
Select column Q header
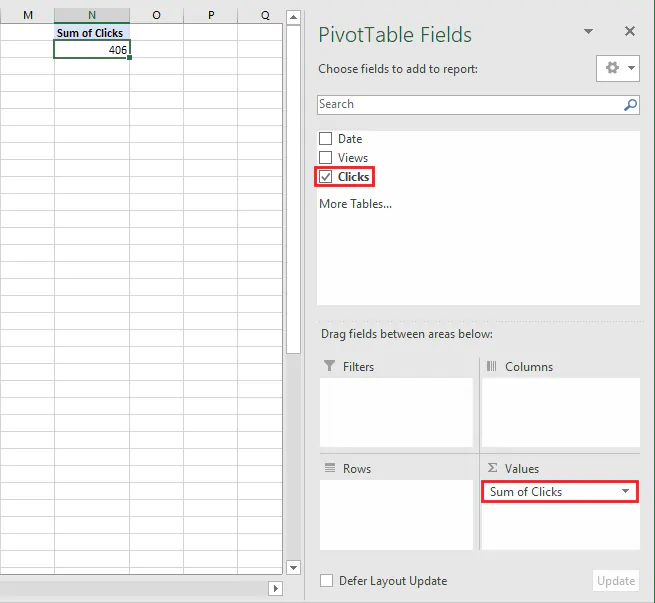261,15
